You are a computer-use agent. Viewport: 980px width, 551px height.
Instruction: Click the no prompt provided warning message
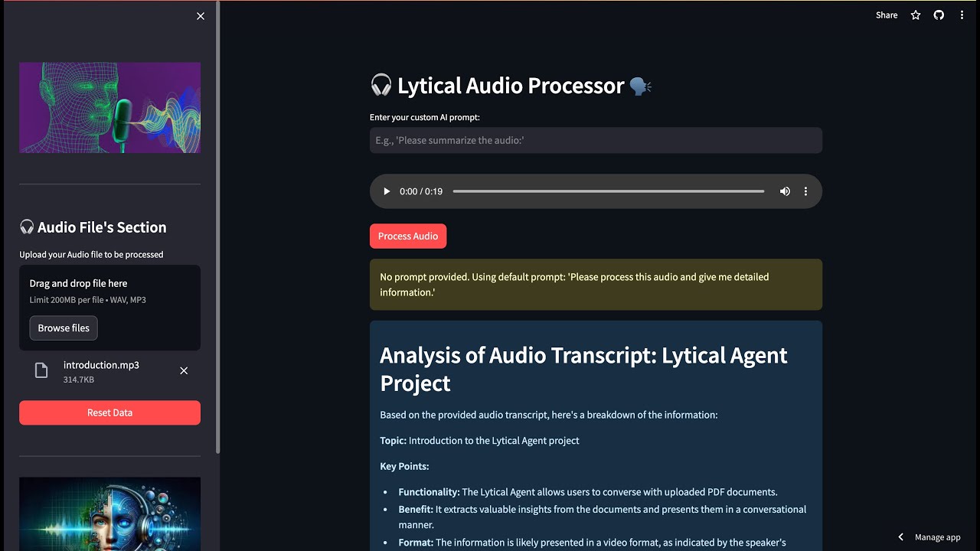tap(596, 285)
